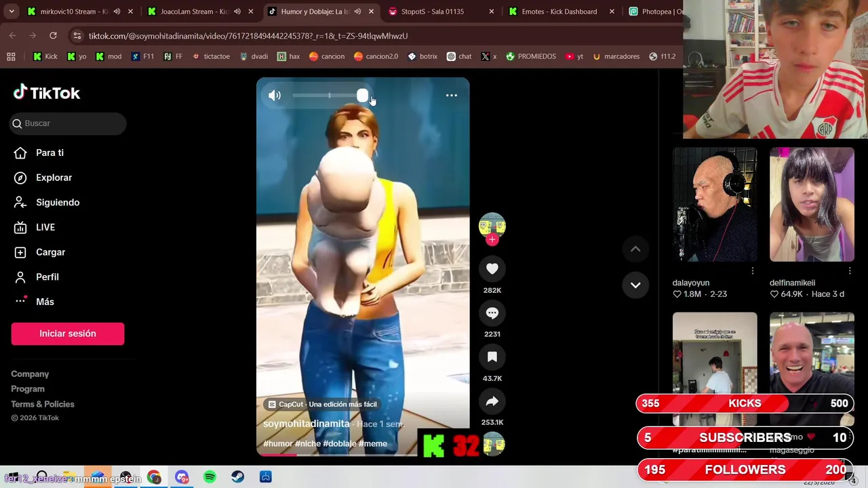This screenshot has width=868, height=488.
Task: Open Steam from the taskbar
Action: [x=237, y=477]
